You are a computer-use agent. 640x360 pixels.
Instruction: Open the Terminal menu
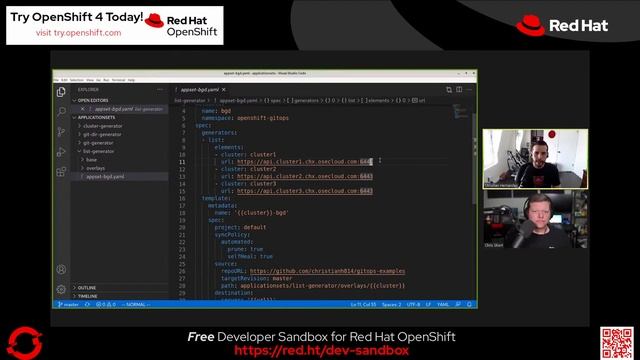click(x=118, y=80)
